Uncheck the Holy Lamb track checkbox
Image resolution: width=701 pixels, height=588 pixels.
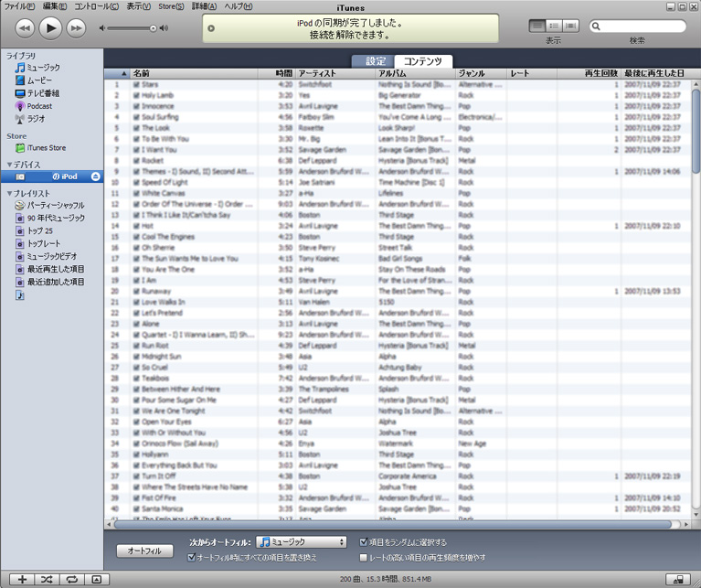point(136,95)
